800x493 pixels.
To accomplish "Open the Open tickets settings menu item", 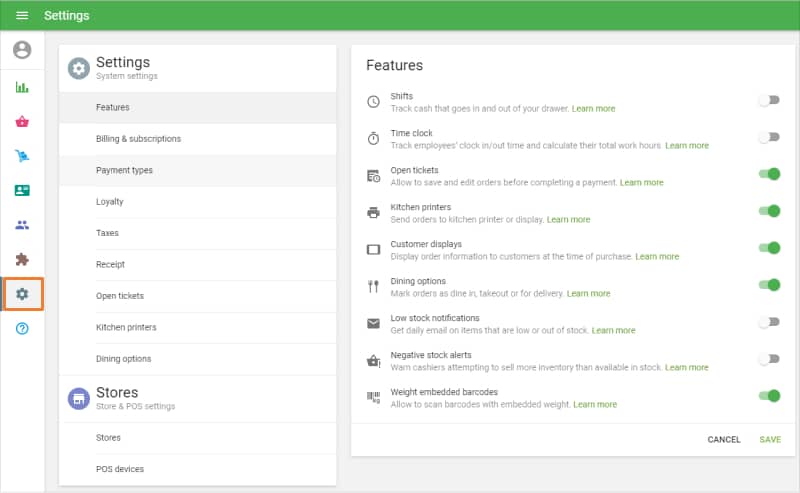I will click(197, 296).
